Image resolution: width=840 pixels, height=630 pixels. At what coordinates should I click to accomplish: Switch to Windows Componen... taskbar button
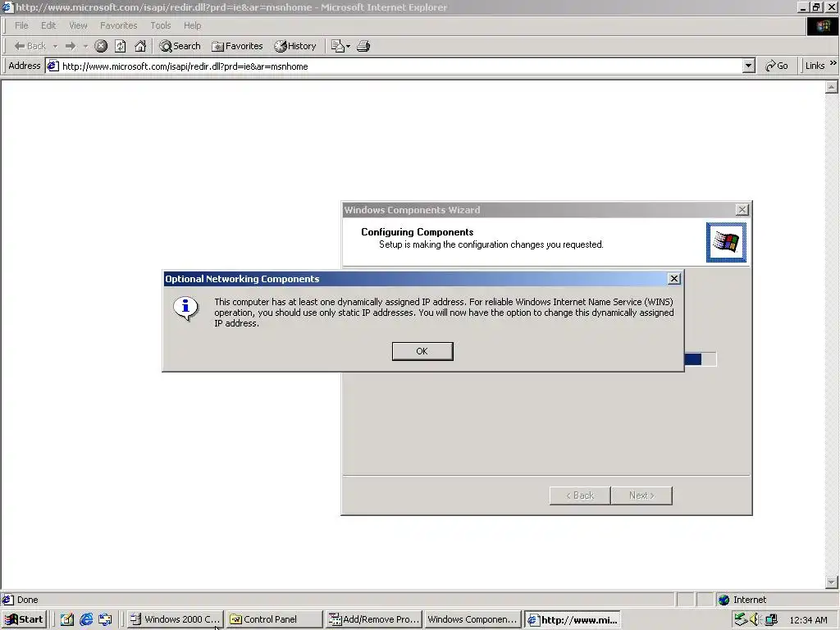tap(473, 619)
